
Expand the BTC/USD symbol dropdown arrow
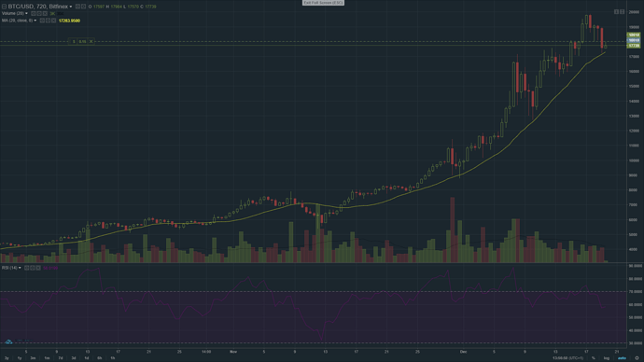71,7
